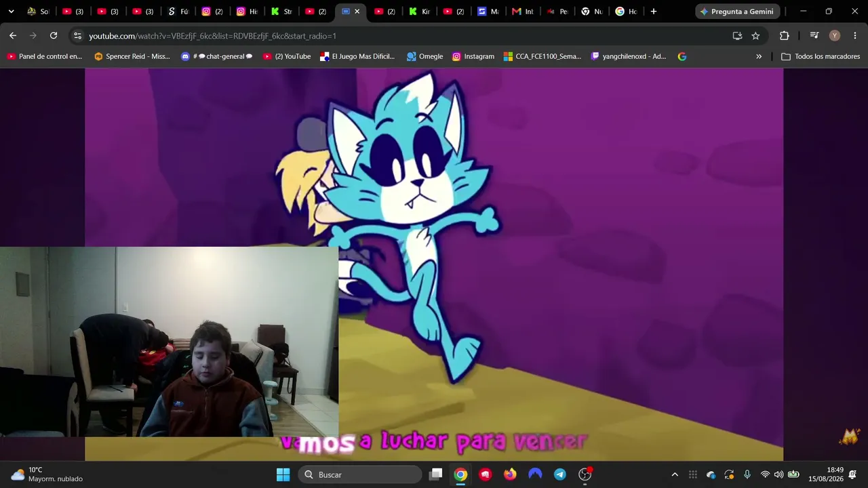Open the Wi-Fi network tray icon
This screenshot has width=868, height=488.
point(765,474)
